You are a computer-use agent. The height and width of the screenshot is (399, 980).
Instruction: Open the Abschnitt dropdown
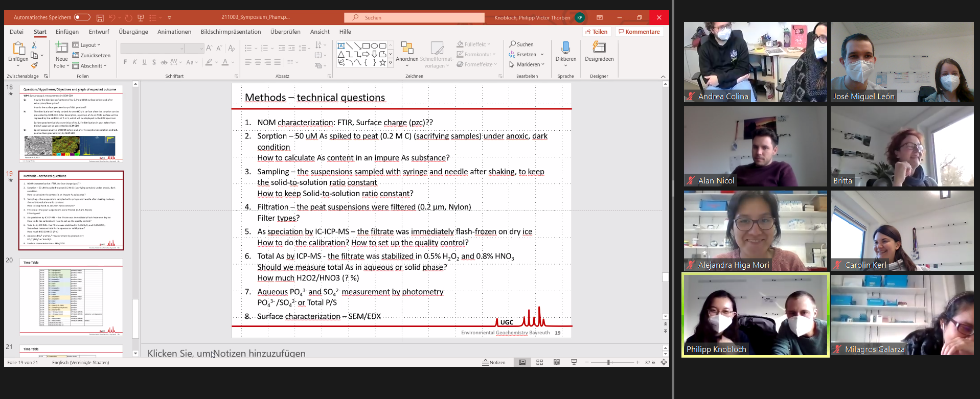(x=89, y=65)
